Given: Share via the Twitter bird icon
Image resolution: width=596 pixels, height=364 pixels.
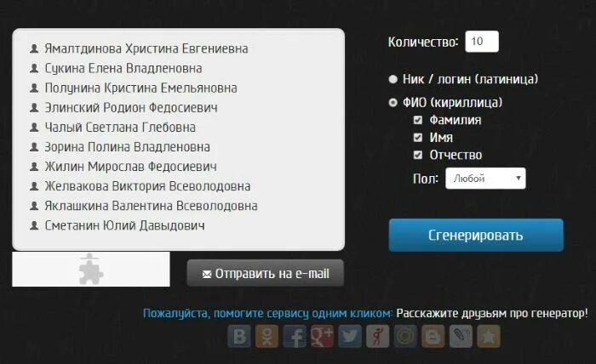Looking at the screenshot, I should [350, 336].
